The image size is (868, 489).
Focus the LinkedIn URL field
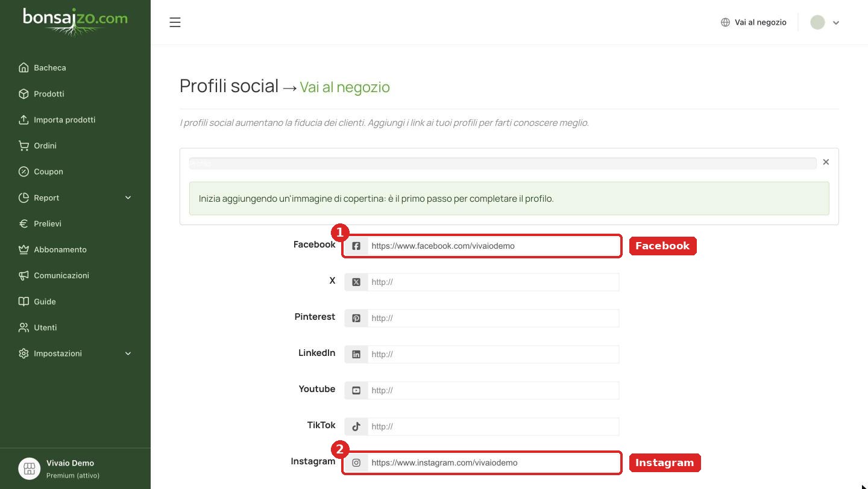(x=494, y=354)
